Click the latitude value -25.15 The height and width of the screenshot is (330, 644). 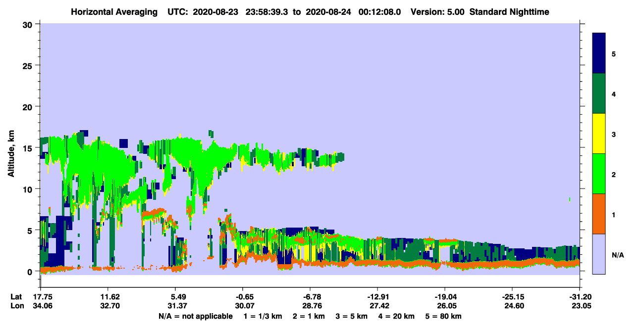pos(512,297)
